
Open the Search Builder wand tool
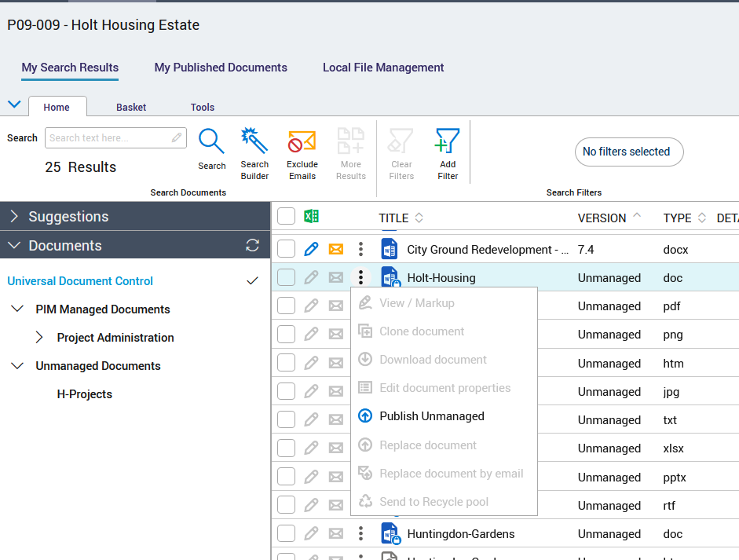coord(254,140)
